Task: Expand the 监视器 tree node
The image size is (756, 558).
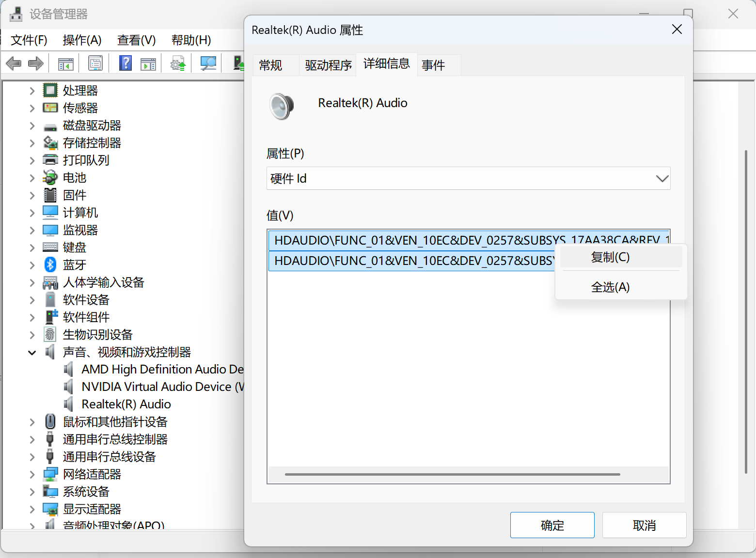Action: click(x=32, y=230)
